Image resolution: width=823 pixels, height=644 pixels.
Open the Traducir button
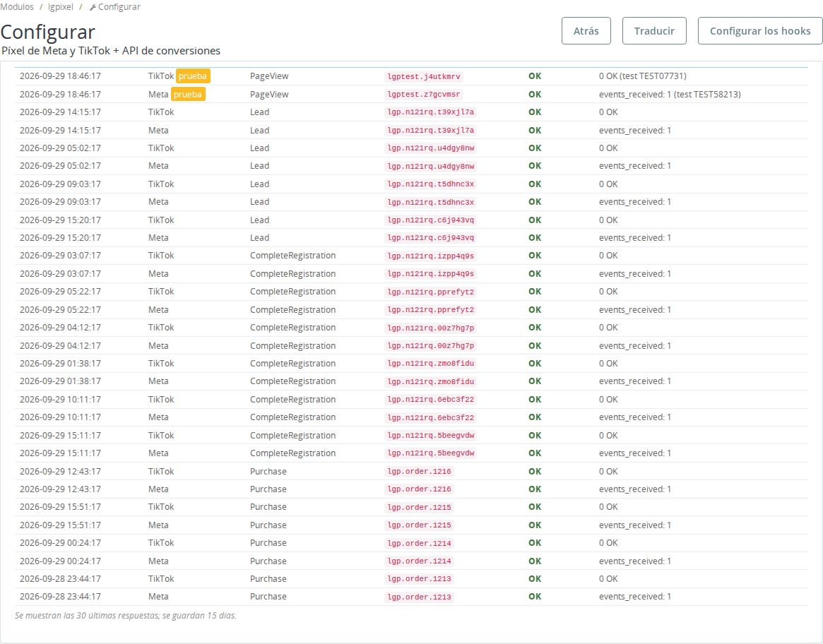pos(654,31)
